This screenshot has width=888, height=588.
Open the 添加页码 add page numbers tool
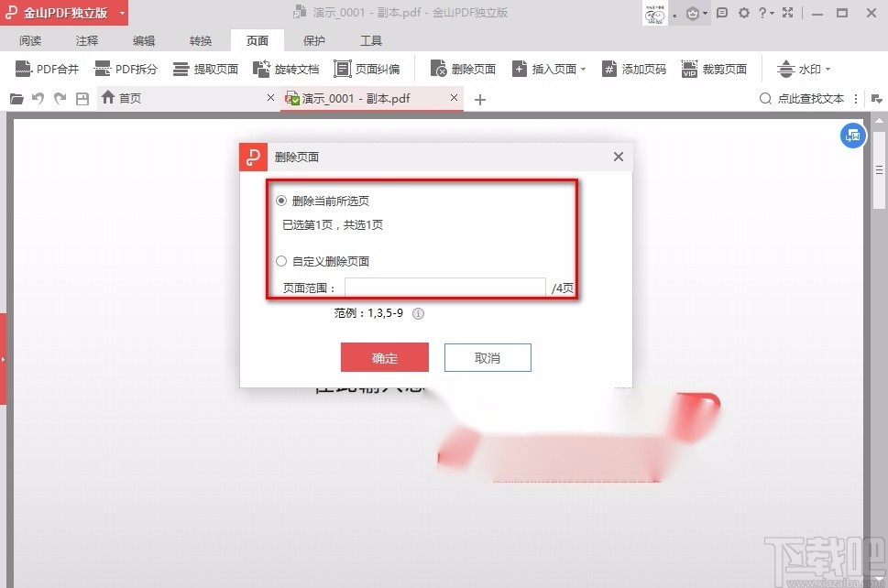coord(633,68)
